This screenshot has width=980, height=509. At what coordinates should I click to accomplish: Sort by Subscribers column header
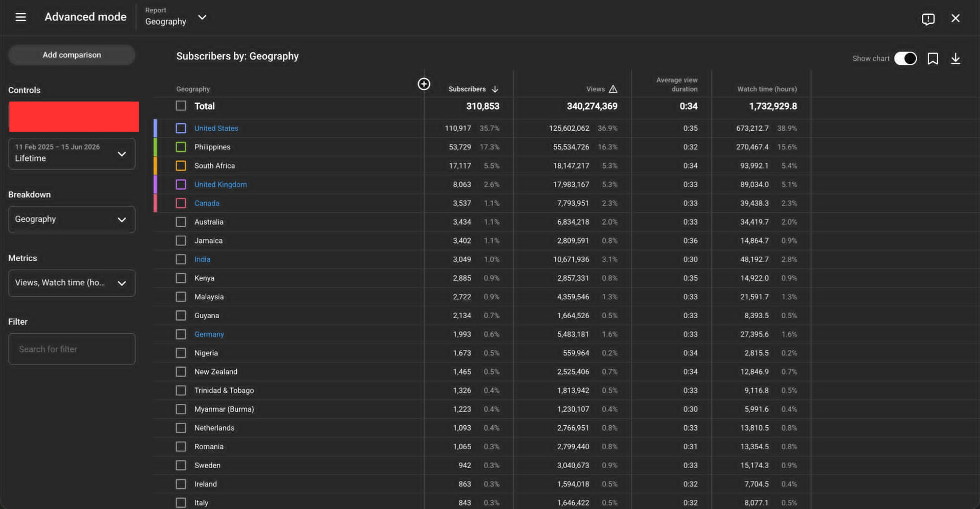(x=467, y=89)
